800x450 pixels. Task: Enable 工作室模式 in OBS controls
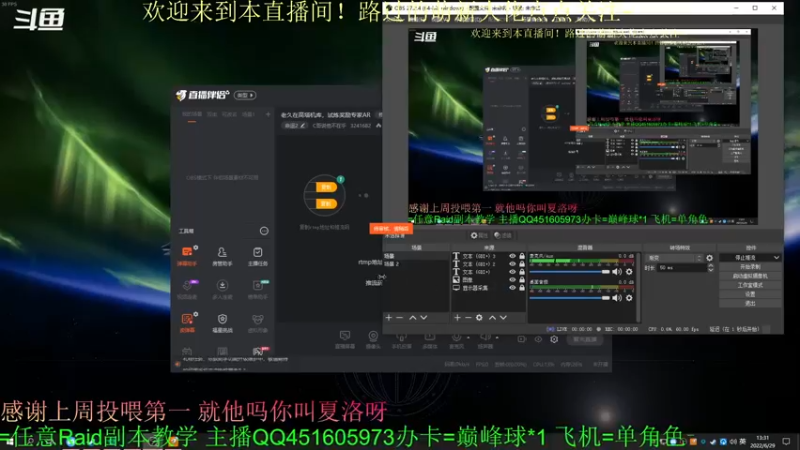(750, 285)
